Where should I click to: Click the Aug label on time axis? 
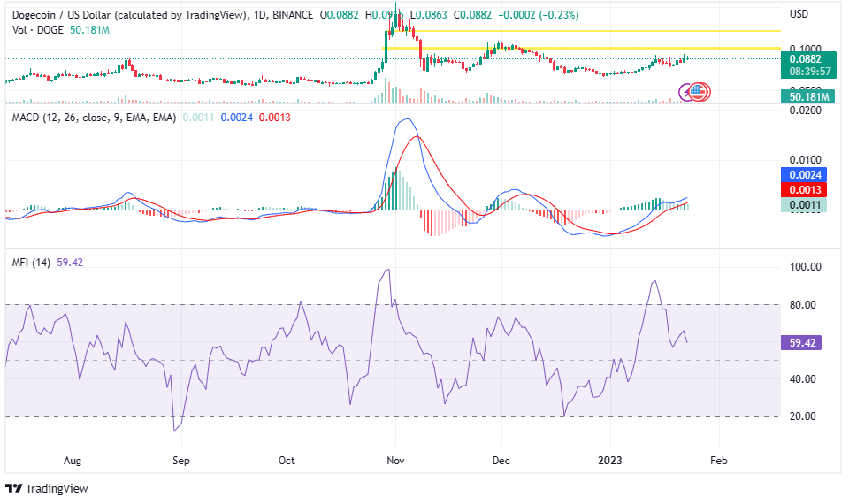pyautogui.click(x=72, y=461)
